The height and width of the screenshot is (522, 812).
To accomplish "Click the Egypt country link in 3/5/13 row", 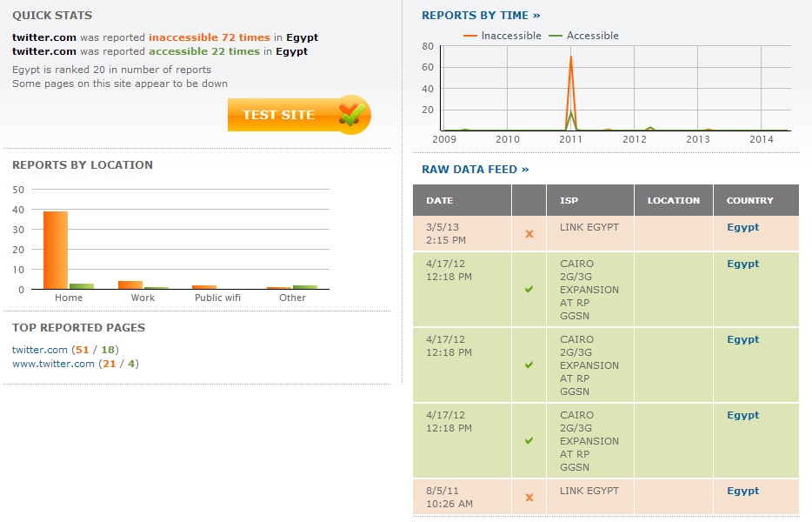I will point(742,227).
